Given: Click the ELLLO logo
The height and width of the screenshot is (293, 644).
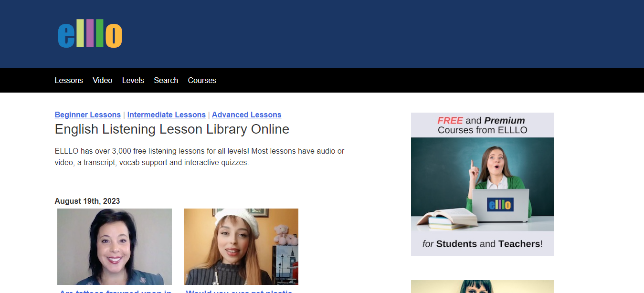Looking at the screenshot, I should pyautogui.click(x=90, y=34).
